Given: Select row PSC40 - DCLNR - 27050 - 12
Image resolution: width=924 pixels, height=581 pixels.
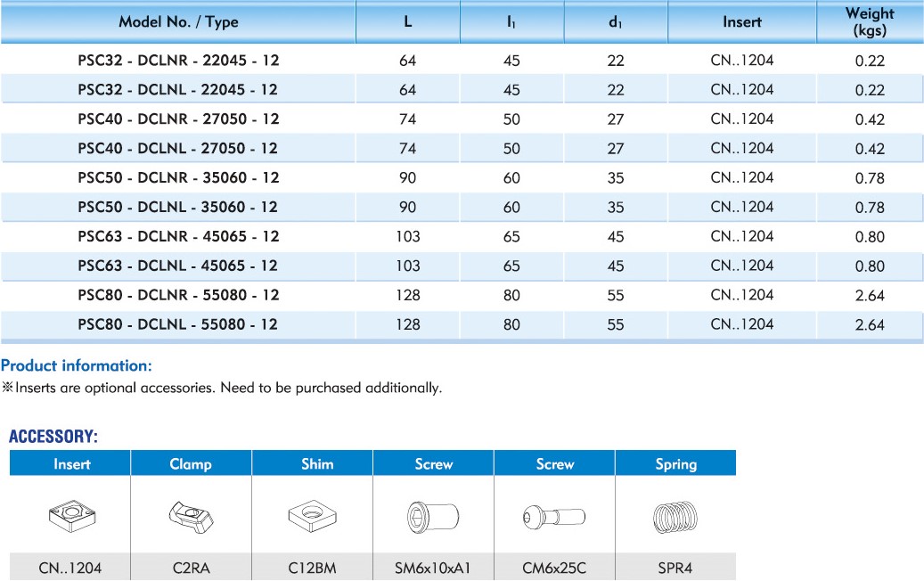Looking at the screenshot, I should [462, 119].
